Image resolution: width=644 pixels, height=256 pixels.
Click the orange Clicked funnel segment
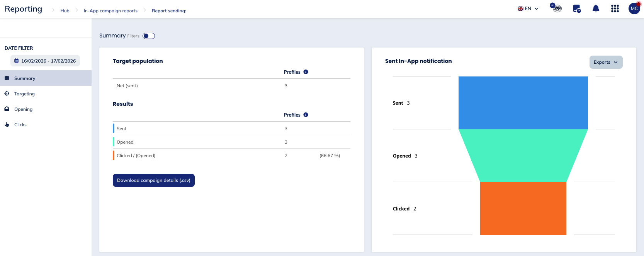pyautogui.click(x=523, y=208)
